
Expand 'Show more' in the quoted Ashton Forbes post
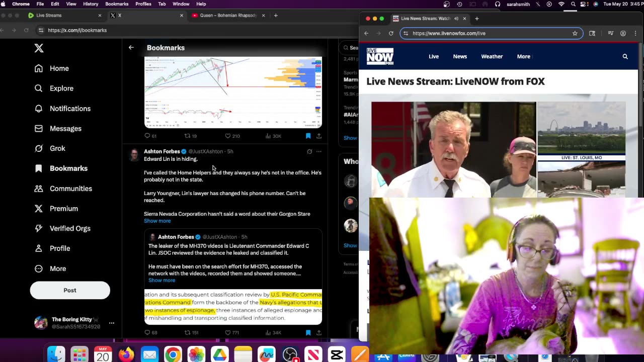click(162, 280)
